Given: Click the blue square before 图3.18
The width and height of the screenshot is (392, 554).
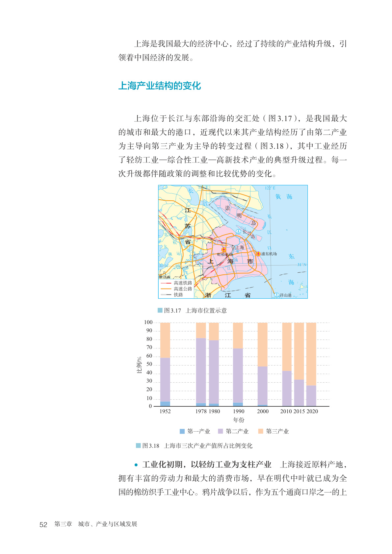Looking at the screenshot, I should pos(138,445).
